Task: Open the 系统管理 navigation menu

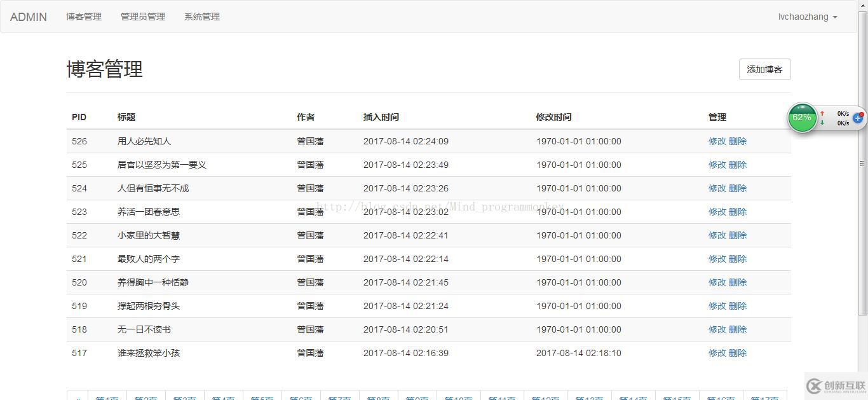Action: (201, 17)
